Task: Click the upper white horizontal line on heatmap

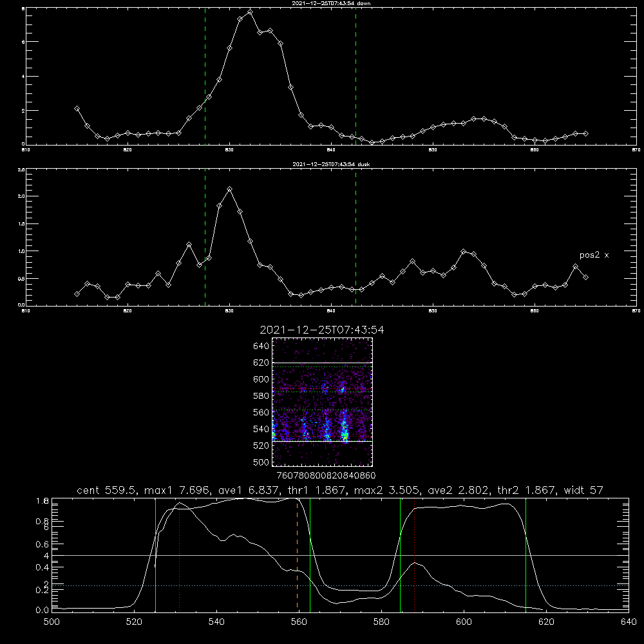Action: 323,363
